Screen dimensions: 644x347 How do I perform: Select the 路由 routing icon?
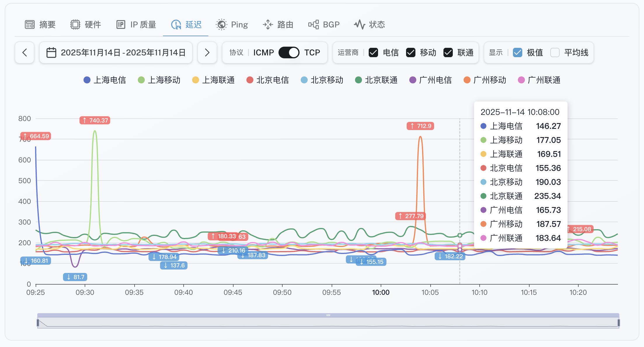pos(268,24)
